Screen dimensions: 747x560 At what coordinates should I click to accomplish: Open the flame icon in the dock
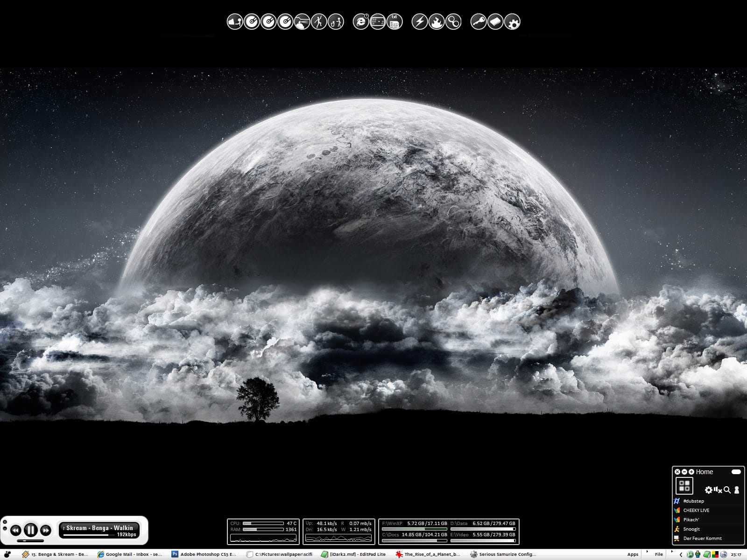pos(436,21)
